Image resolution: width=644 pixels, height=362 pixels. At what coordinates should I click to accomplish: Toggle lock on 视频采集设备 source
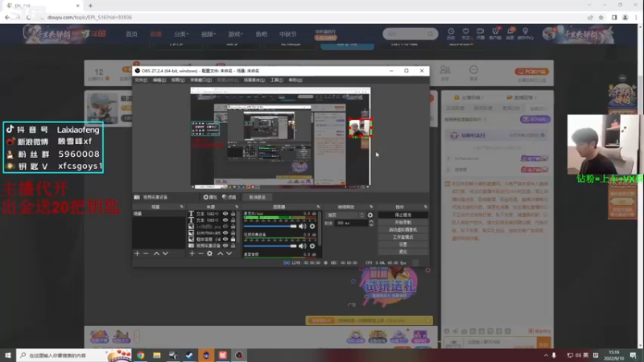pyautogui.click(x=233, y=245)
